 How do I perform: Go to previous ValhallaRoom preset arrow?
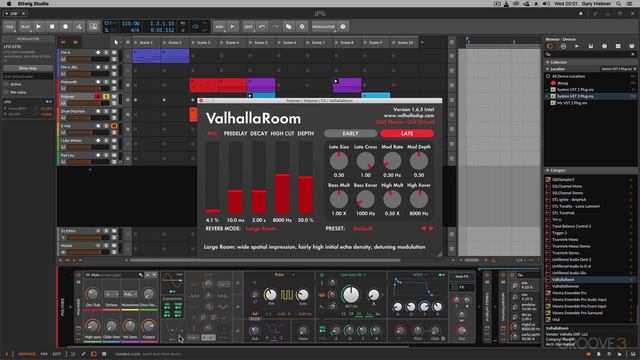pos(423,229)
